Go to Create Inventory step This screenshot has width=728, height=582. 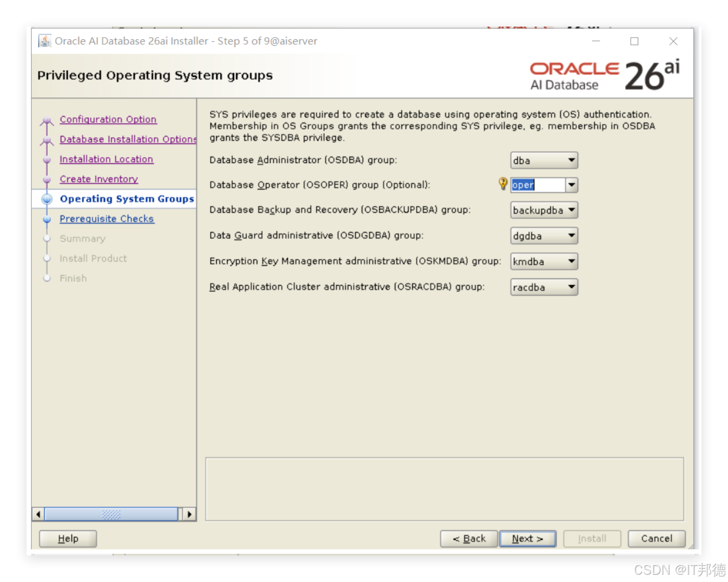click(98, 179)
